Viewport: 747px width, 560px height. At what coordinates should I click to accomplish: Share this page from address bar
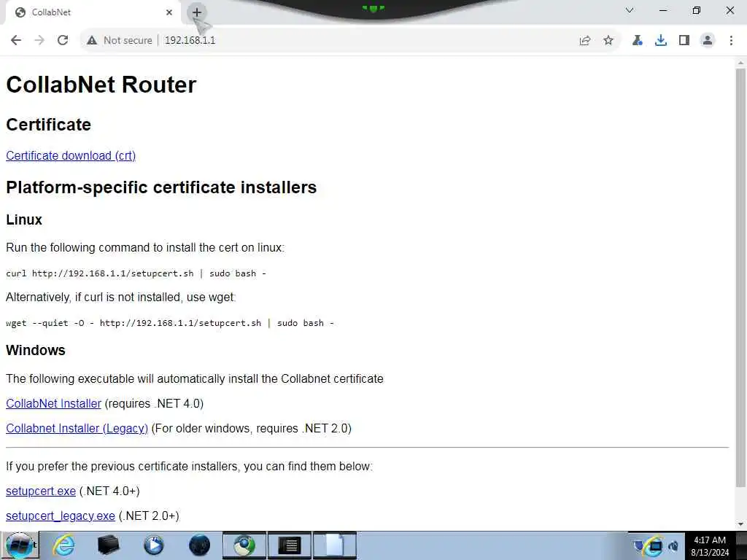[585, 41]
